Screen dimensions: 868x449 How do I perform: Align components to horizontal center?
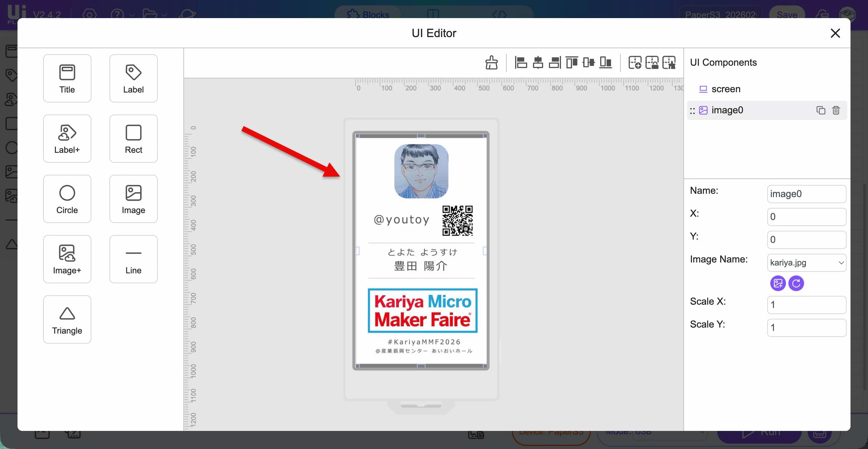[538, 63]
